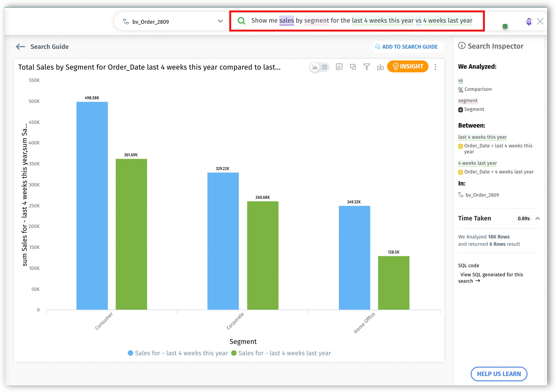Screen dimensions: 556x392
Task: Click the swap/duplicate squares icon
Action: pos(353,67)
